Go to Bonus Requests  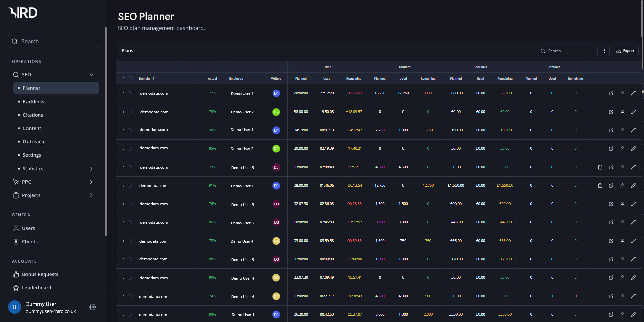[x=40, y=274]
